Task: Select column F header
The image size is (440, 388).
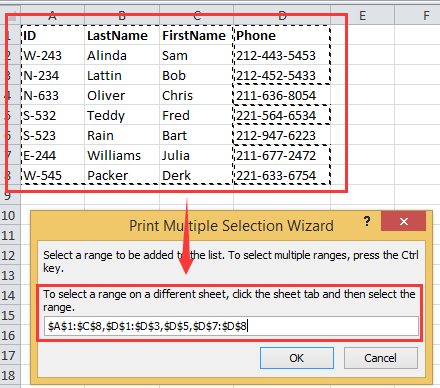Action: point(426,15)
